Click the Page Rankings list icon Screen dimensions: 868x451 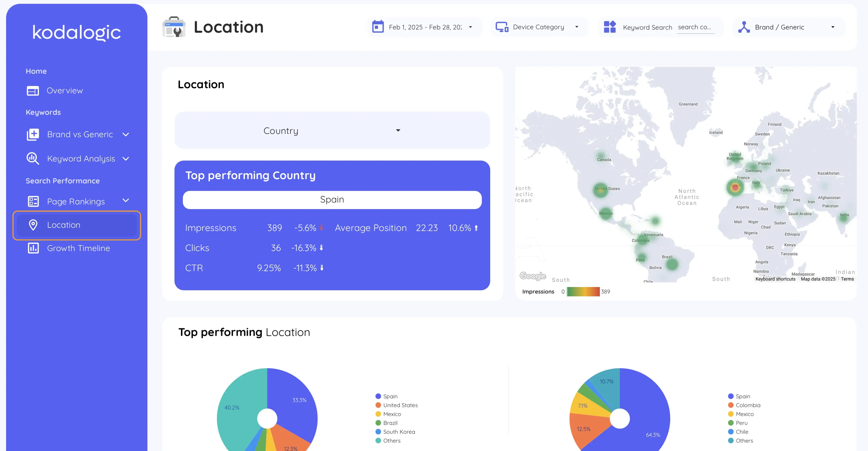pos(33,202)
